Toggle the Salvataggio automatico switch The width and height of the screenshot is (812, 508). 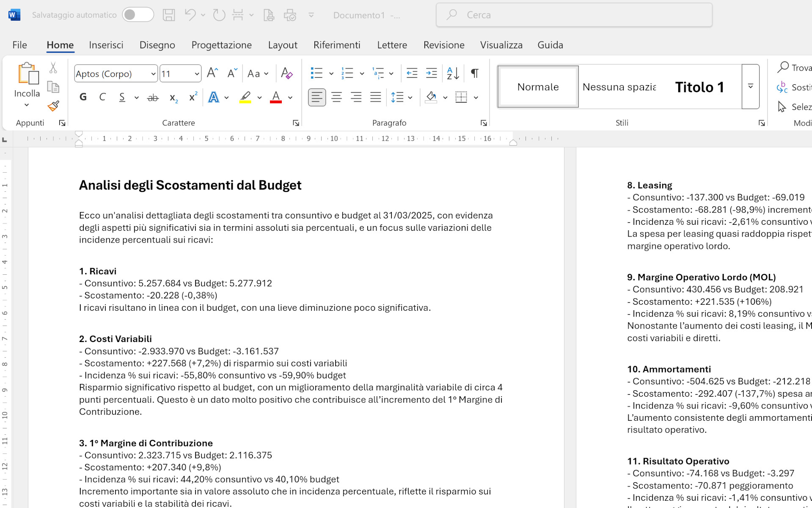pyautogui.click(x=138, y=15)
